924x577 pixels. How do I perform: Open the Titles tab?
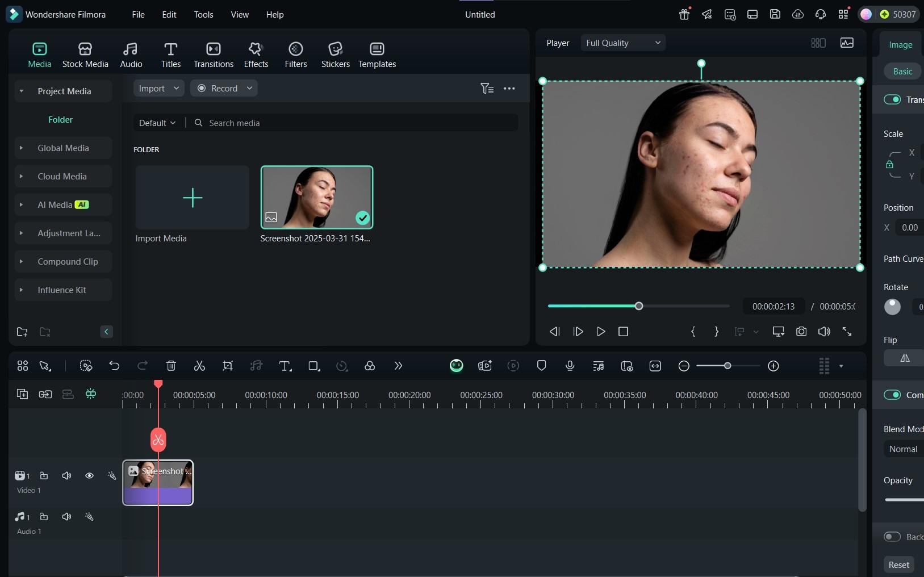click(171, 55)
